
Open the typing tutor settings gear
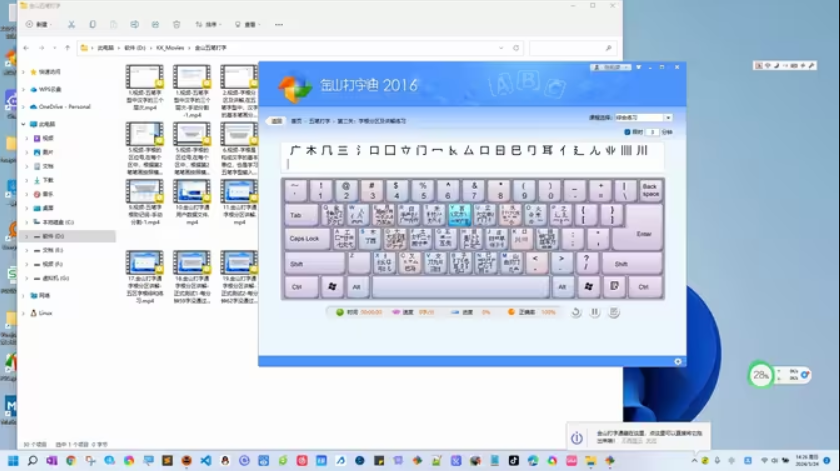678,362
